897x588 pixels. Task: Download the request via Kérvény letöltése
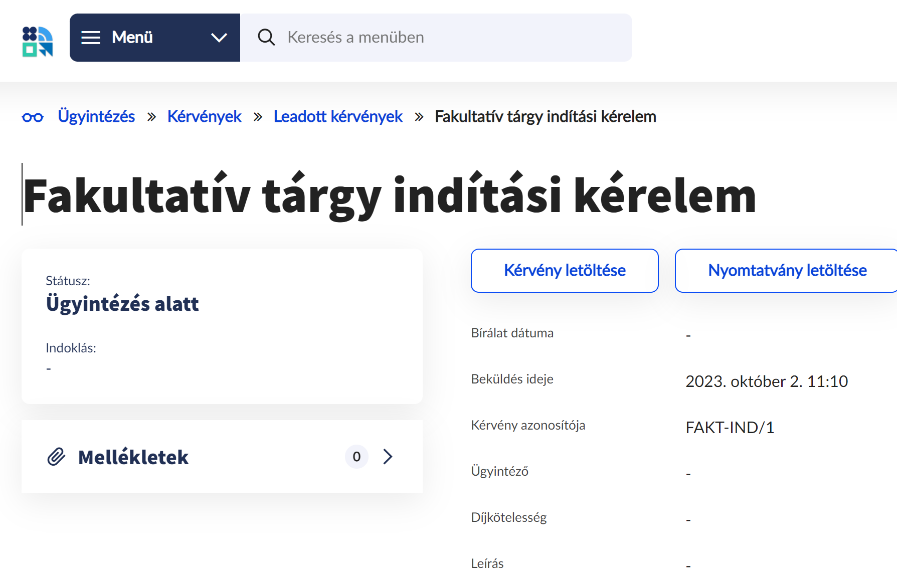[x=564, y=271]
